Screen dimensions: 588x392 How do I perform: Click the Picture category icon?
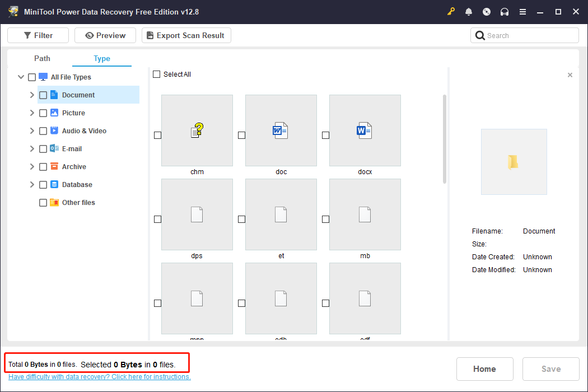(54, 113)
